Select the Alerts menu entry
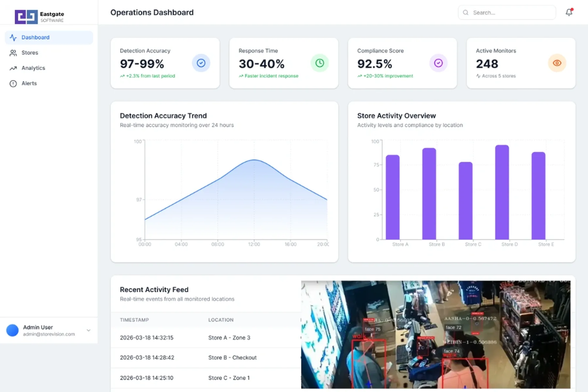The height and width of the screenshot is (392, 588). [29, 83]
